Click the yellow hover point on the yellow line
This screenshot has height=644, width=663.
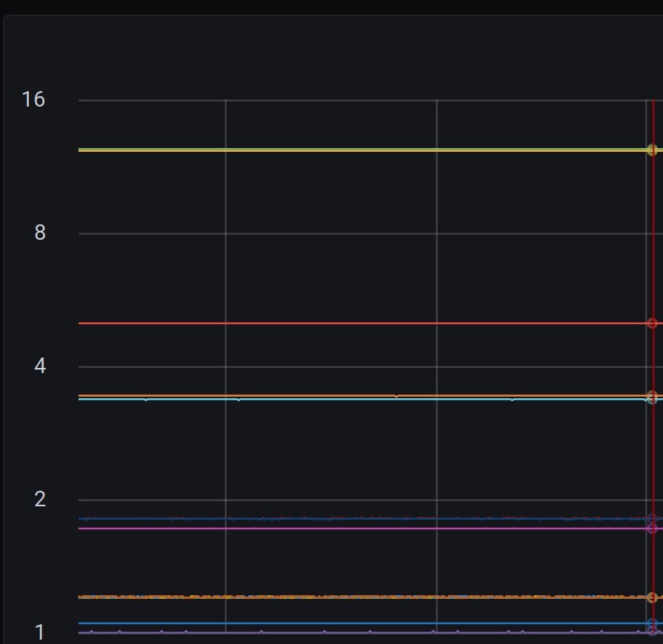pyautogui.click(x=653, y=150)
